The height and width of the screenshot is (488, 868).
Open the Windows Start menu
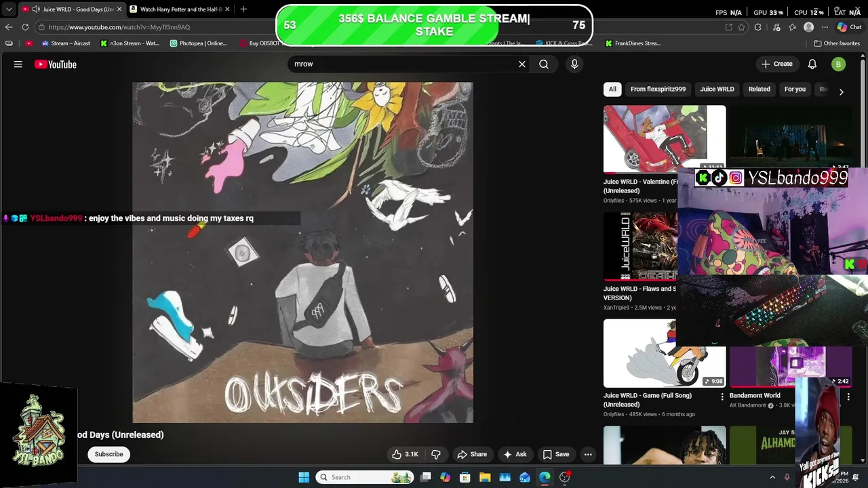pyautogui.click(x=304, y=477)
